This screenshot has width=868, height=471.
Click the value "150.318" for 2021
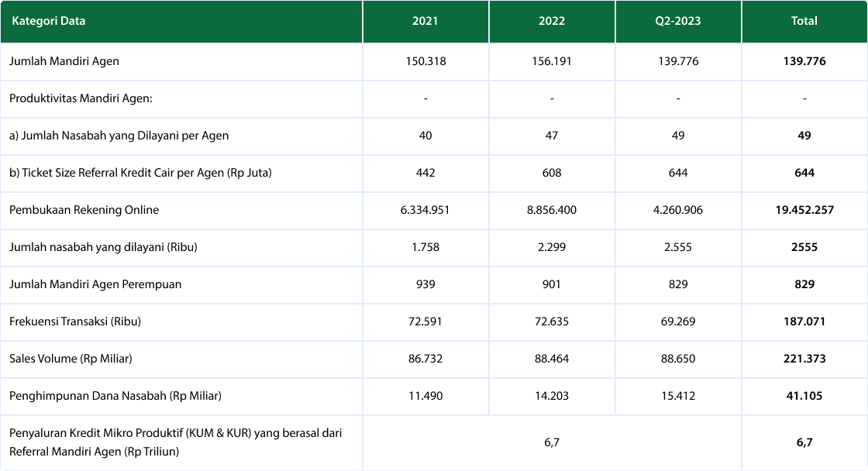pos(425,61)
